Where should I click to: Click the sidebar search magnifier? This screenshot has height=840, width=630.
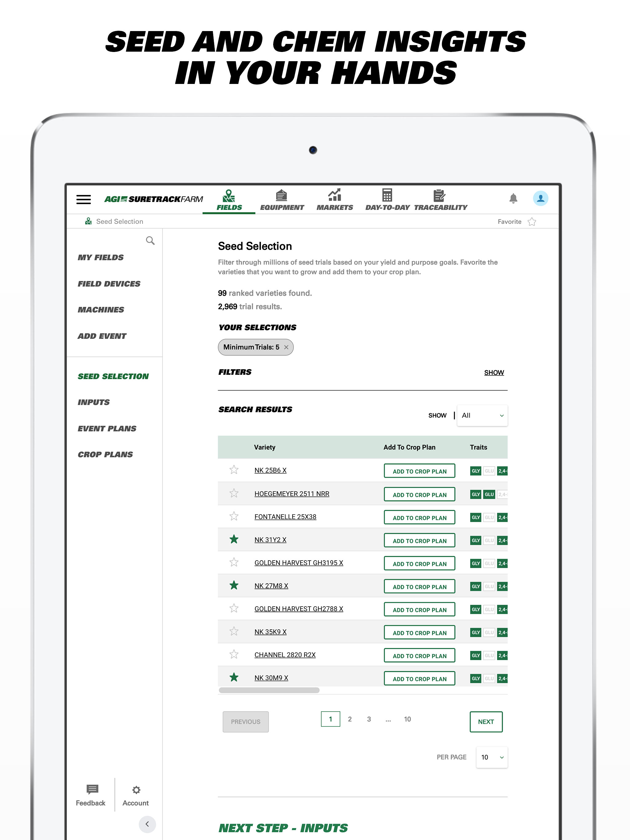150,240
